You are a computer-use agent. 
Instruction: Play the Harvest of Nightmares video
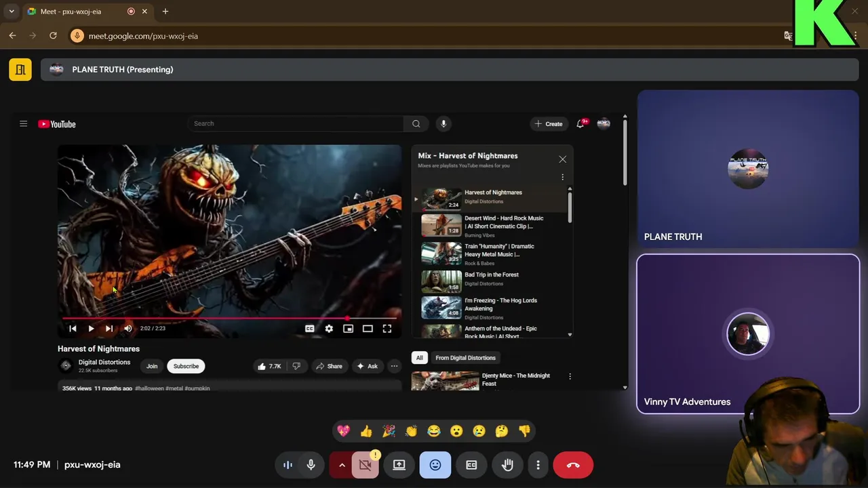91,329
